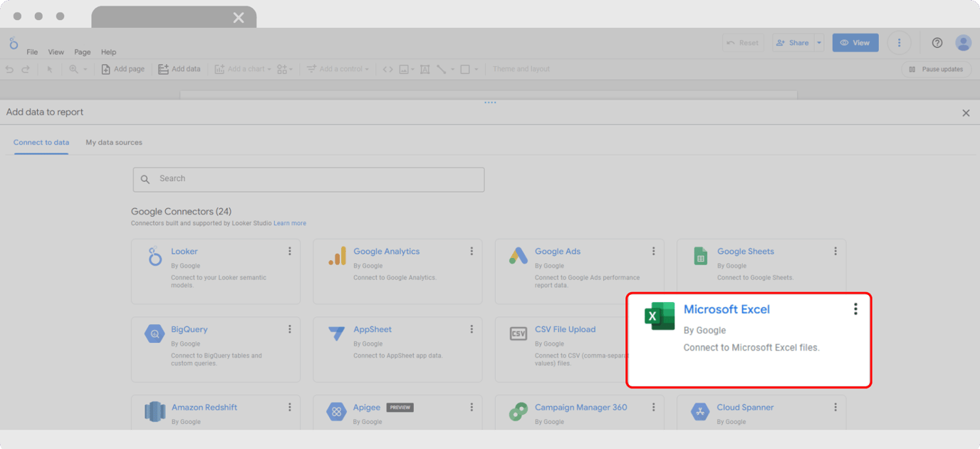Viewport: 980px width, 449px height.
Task: Click the BigQuery hexagon logo
Action: point(155,334)
